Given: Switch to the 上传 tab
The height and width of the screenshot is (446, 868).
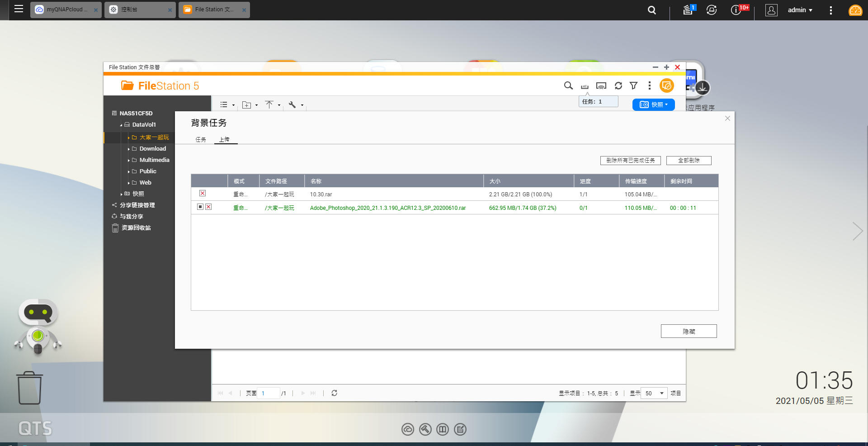Looking at the screenshot, I should [224, 139].
